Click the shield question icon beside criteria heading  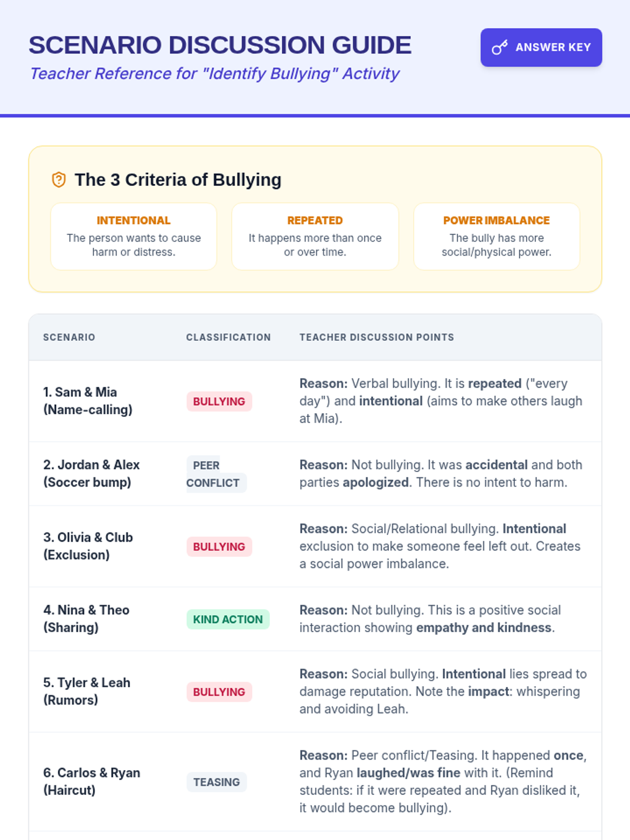[x=59, y=180]
